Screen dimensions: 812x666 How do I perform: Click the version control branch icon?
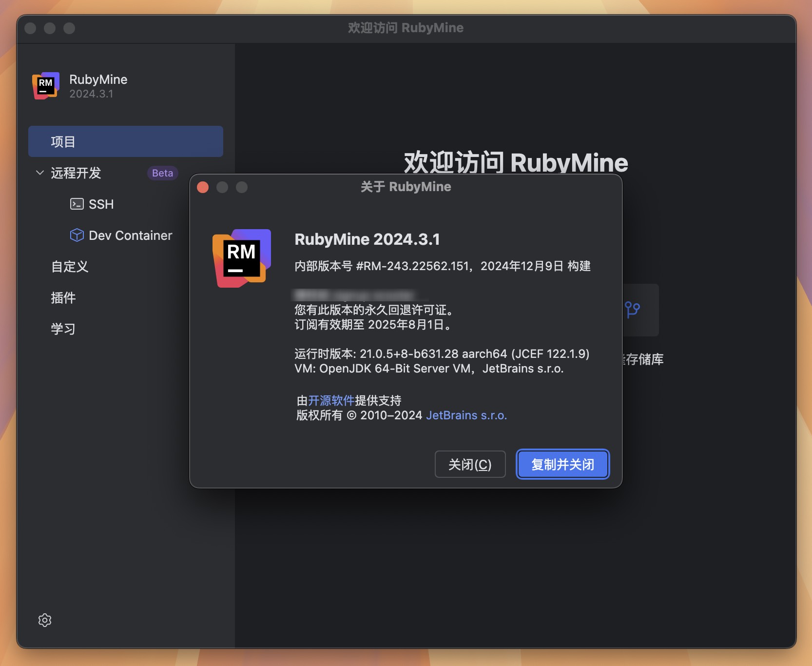[632, 310]
